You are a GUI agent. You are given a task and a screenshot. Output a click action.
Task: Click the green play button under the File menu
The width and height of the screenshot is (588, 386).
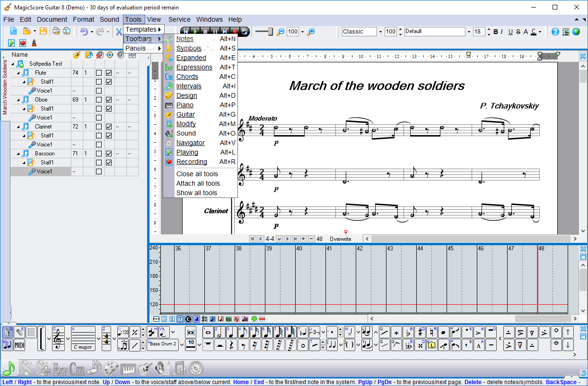pyautogui.click(x=11, y=43)
